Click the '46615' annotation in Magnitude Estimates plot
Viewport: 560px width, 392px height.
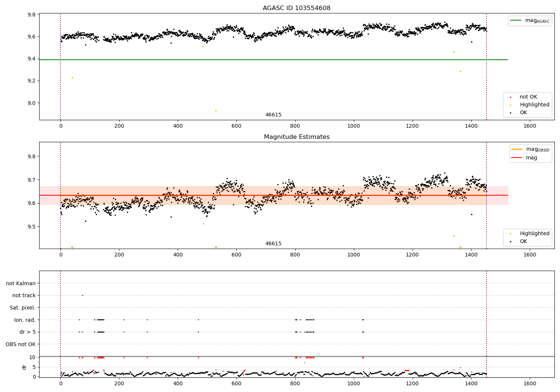coord(273,243)
